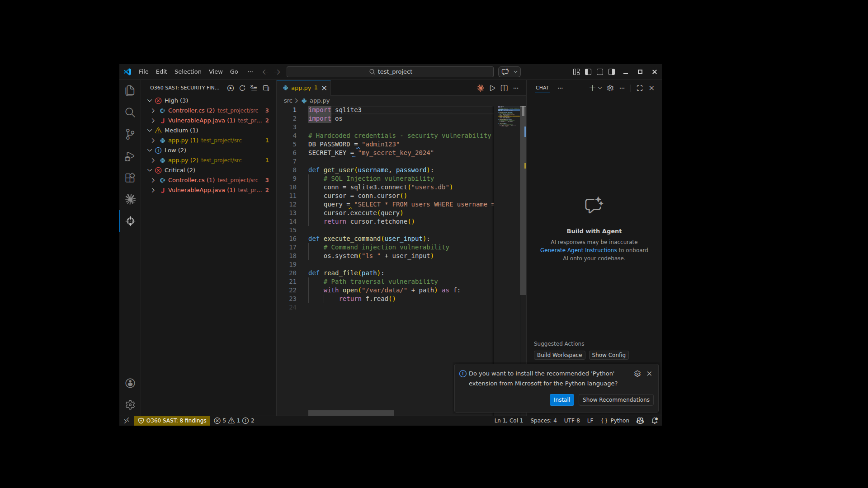Refresh the SAST security findings
Screen dimensions: 868x488
(x=242, y=88)
